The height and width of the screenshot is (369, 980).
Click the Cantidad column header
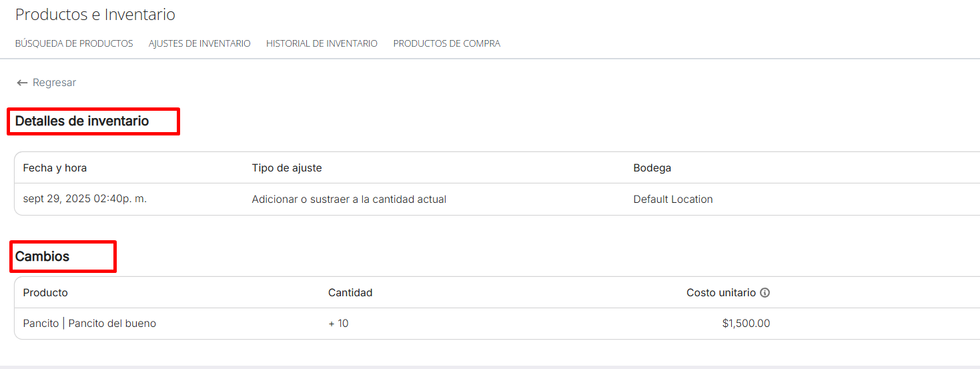point(350,293)
